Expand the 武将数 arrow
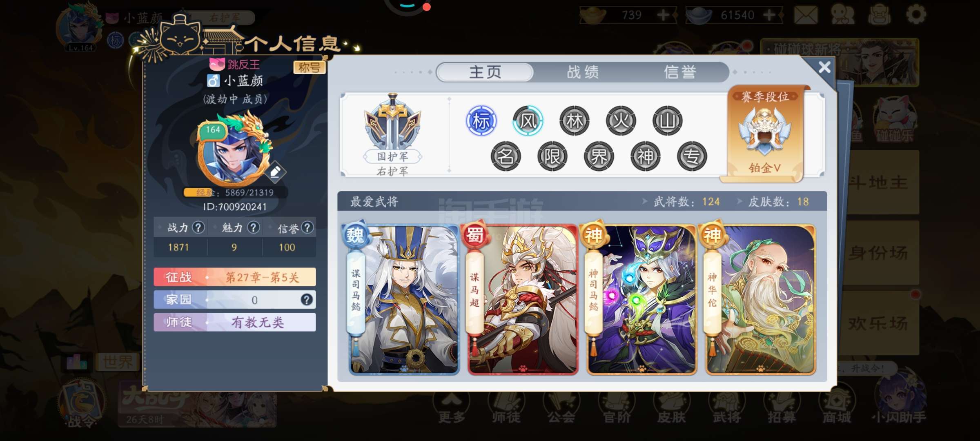 (645, 201)
